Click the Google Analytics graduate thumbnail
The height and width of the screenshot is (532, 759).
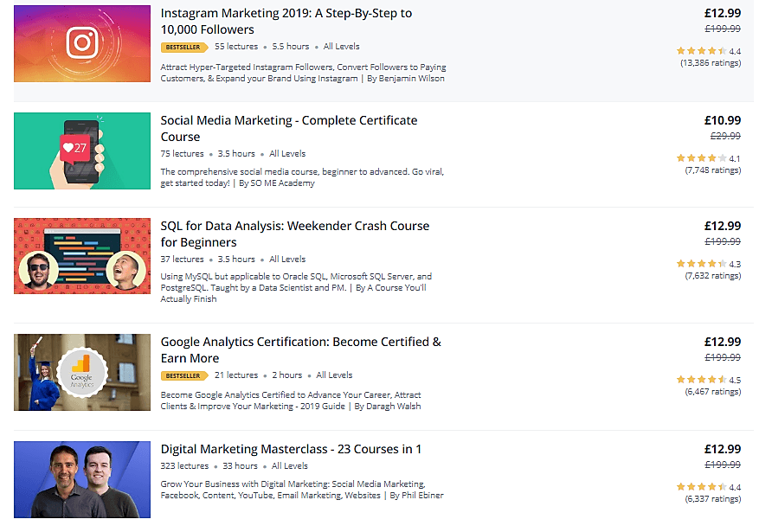point(82,372)
